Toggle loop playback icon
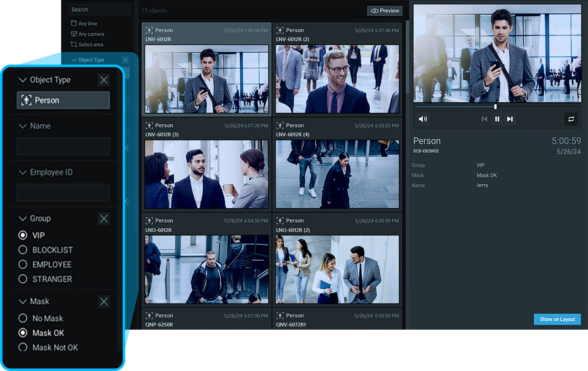The width and height of the screenshot is (588, 371). [571, 119]
